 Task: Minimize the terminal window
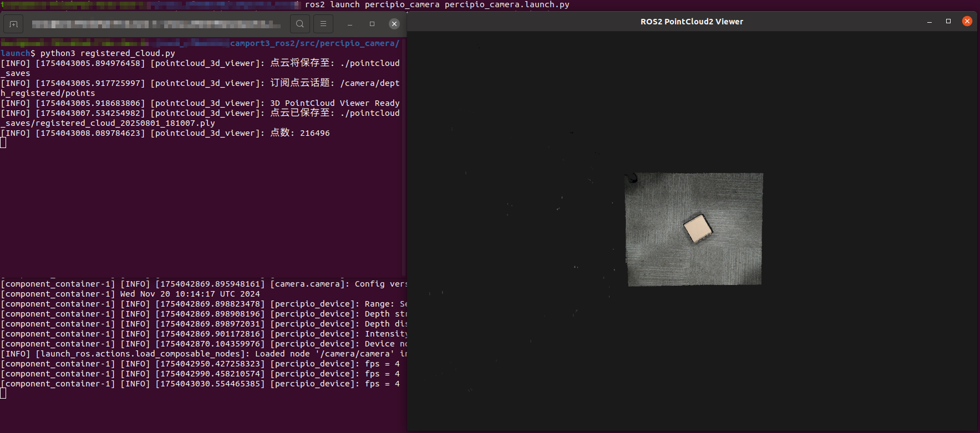[x=350, y=24]
